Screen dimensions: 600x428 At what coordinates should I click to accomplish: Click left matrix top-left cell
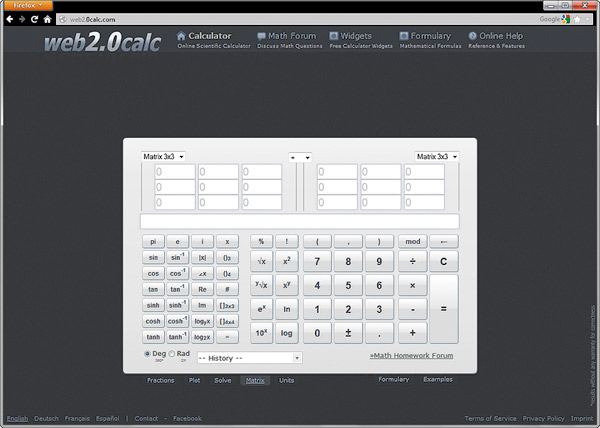coord(175,172)
